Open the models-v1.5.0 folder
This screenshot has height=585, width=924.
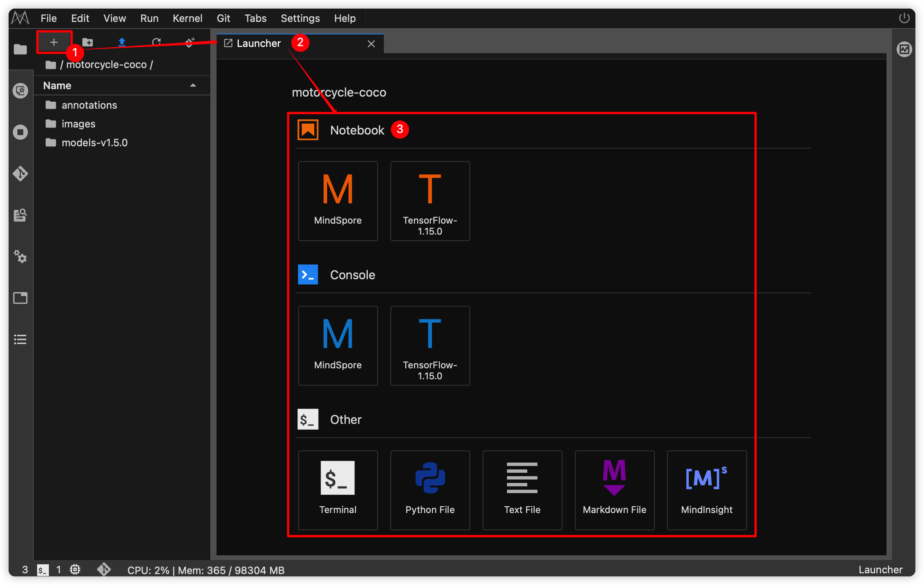point(122,143)
